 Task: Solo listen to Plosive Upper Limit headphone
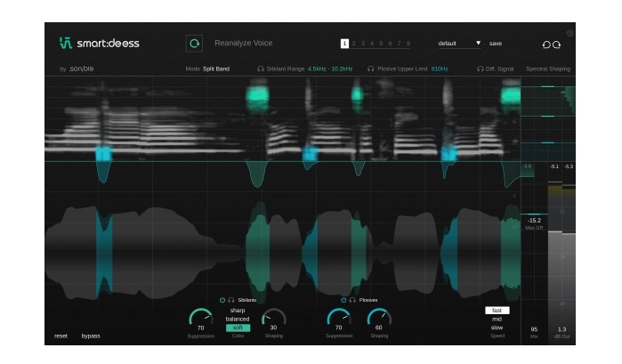pyautogui.click(x=370, y=69)
